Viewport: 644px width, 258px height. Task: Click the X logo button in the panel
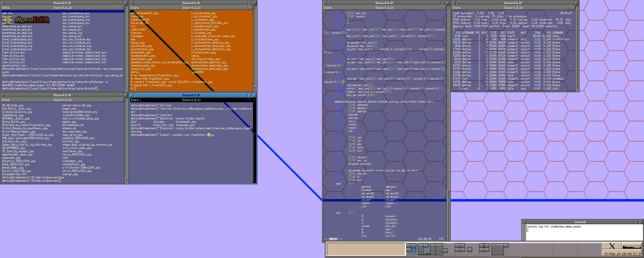612,246
